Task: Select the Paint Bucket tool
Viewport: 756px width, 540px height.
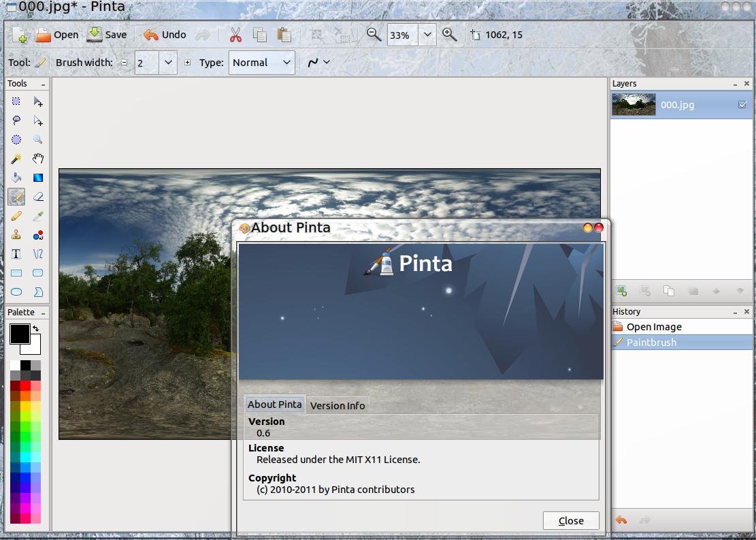Action: coord(16,178)
